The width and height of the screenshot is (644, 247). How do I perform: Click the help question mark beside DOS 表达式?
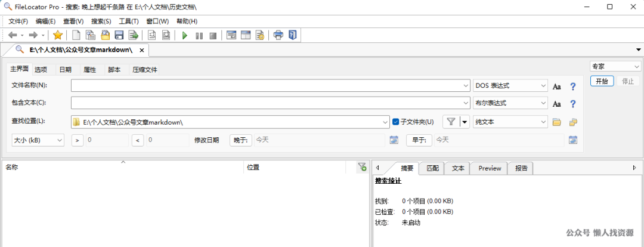coord(573,87)
